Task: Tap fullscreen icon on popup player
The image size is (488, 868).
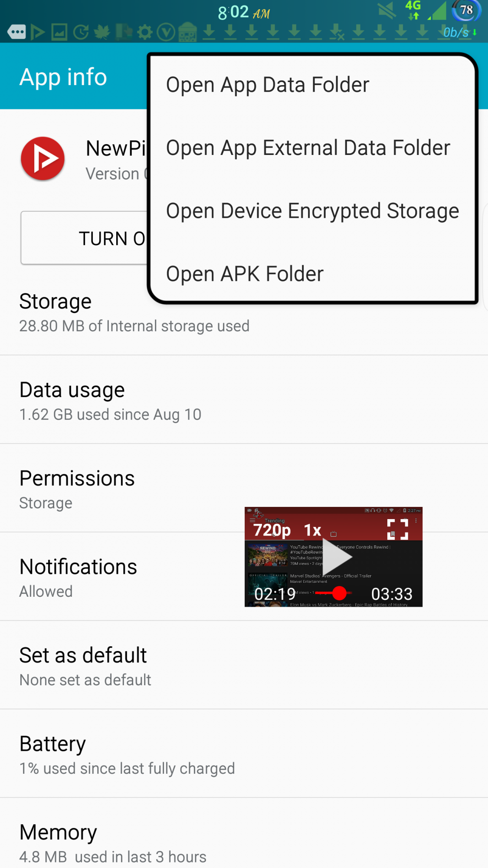Action: pos(397,529)
